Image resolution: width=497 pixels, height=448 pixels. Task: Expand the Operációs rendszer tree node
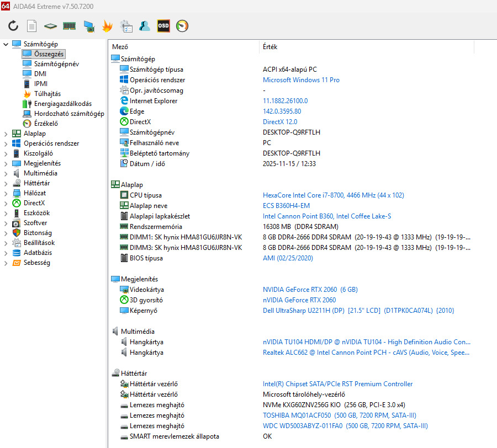point(6,144)
